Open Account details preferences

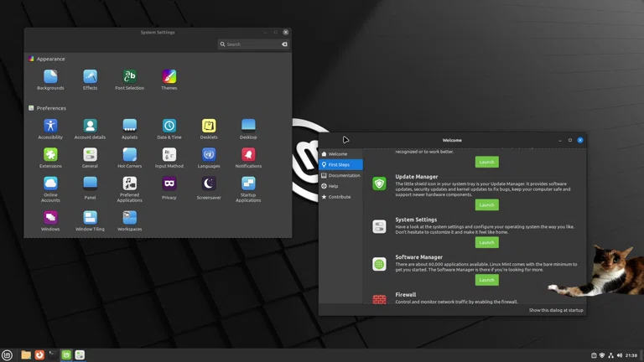[x=90, y=129]
